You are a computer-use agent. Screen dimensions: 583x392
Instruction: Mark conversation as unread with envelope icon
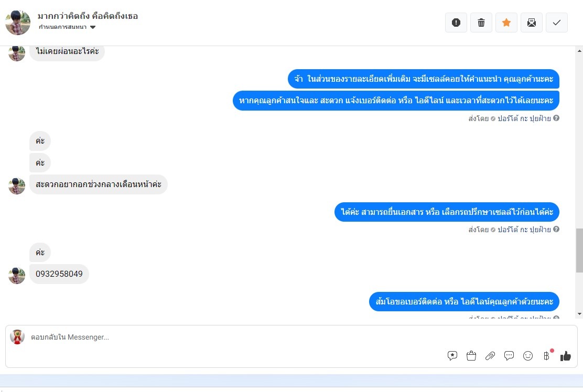531,23
